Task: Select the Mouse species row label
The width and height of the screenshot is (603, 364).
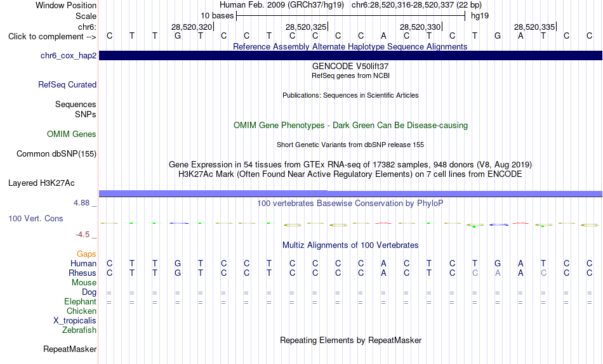Action: 84,283
